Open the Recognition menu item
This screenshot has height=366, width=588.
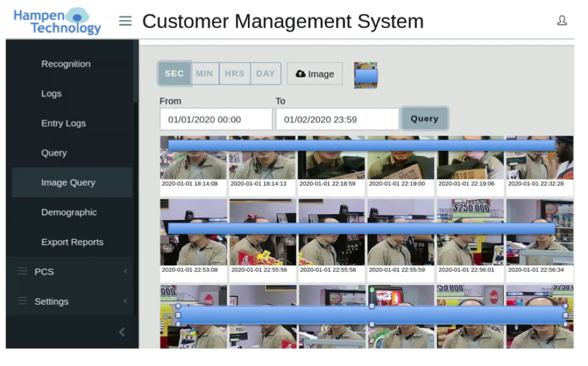[66, 64]
